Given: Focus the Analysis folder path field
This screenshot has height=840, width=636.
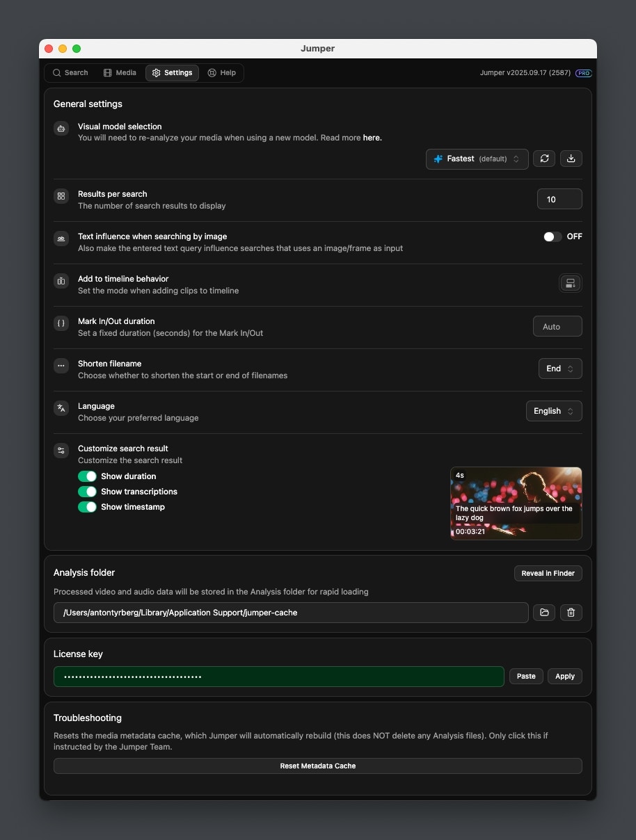Looking at the screenshot, I should (x=291, y=613).
